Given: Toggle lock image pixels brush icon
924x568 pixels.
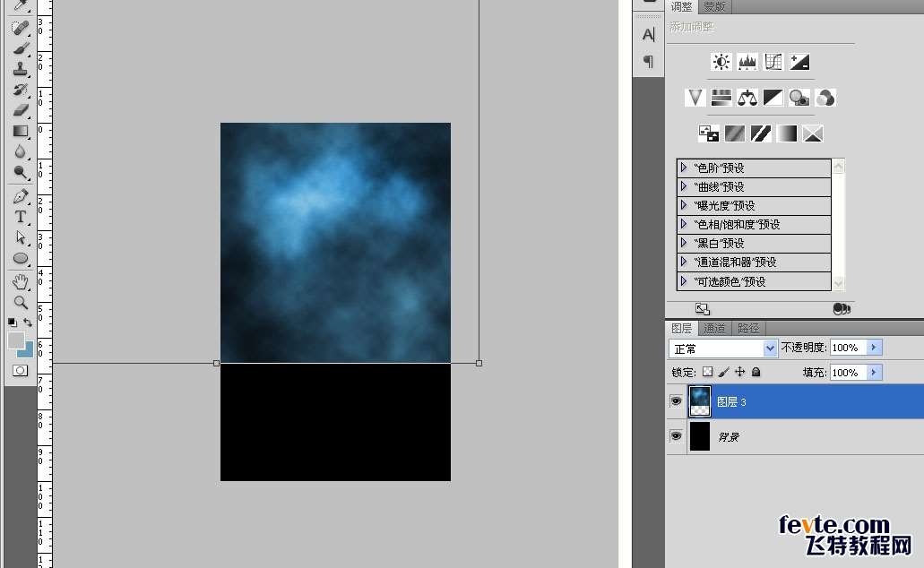Looking at the screenshot, I should pos(724,372).
